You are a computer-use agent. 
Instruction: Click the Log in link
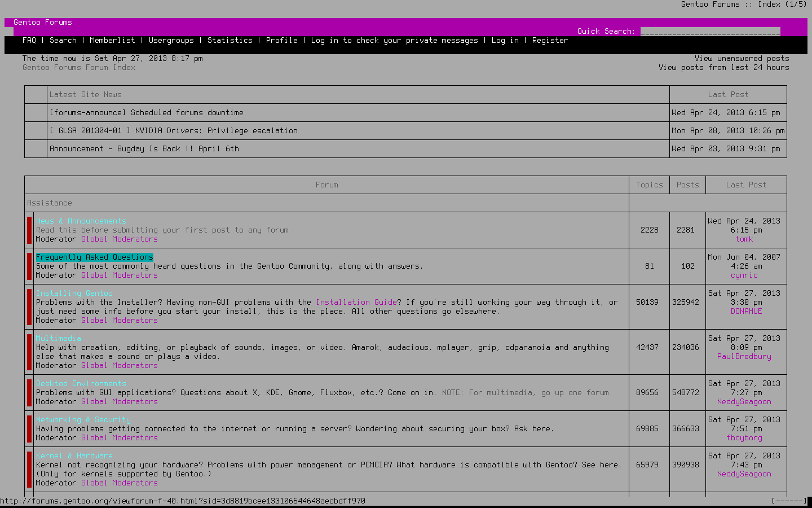tap(505, 40)
